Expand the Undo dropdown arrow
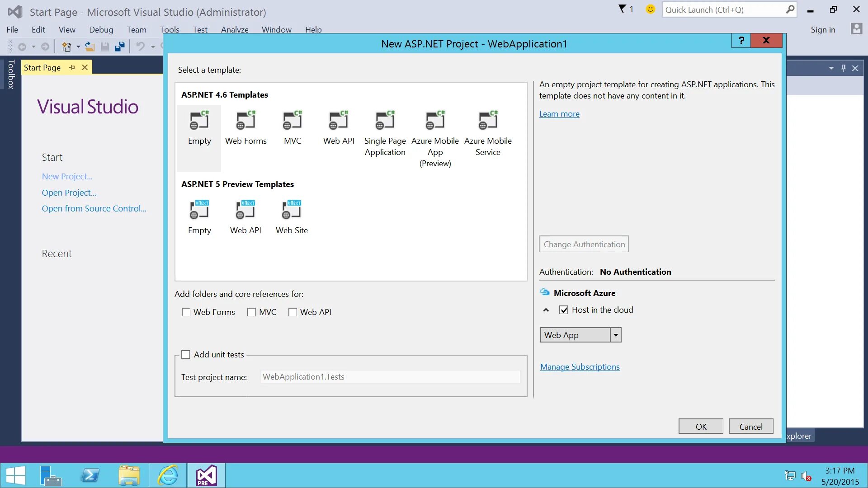Screen dimensions: 868x488 153,47
